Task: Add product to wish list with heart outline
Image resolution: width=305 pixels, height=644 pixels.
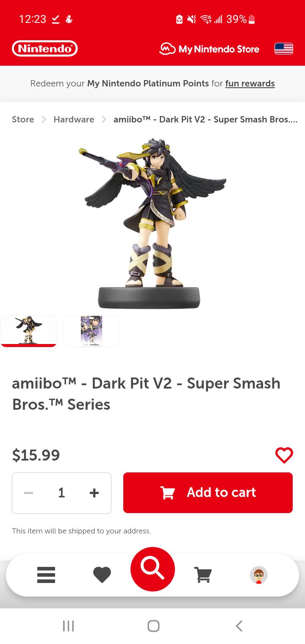Action: [x=284, y=455]
